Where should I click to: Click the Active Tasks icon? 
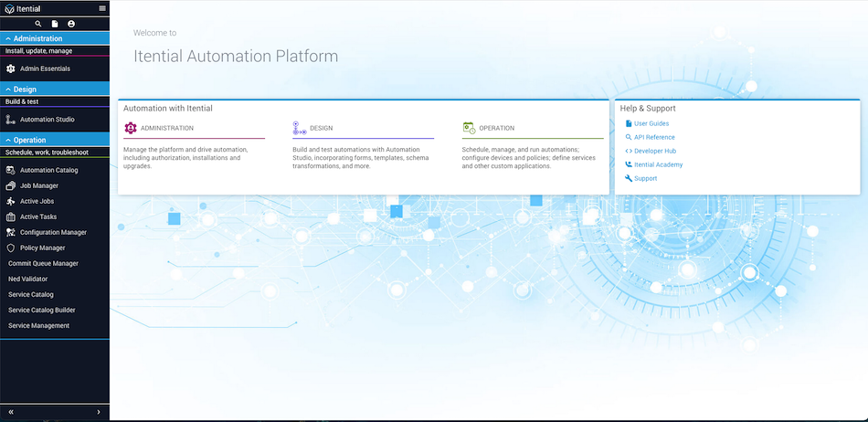pyautogui.click(x=11, y=216)
